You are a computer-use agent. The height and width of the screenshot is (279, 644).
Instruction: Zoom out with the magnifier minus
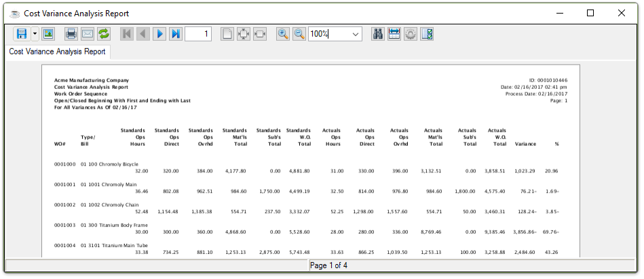pyautogui.click(x=299, y=33)
